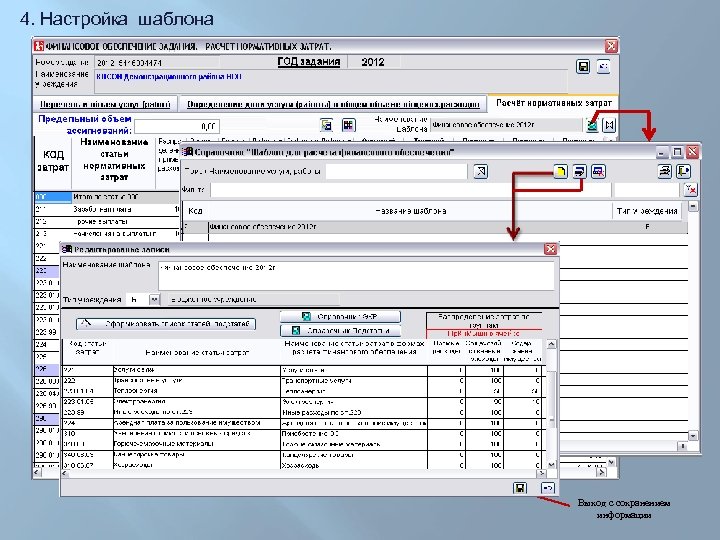The height and width of the screenshot is (540, 720).
Task: Click the down arrow of the editing table scrollbar
Action: tap(551, 465)
